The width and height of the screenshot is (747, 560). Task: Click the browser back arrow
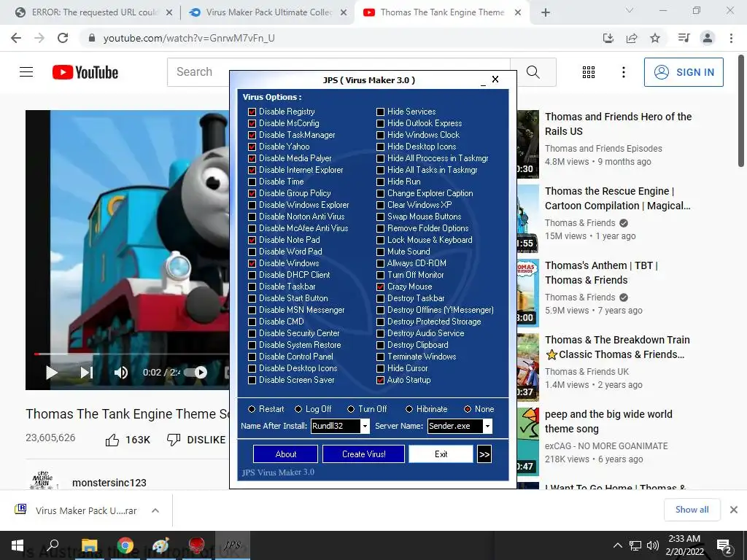(16, 38)
